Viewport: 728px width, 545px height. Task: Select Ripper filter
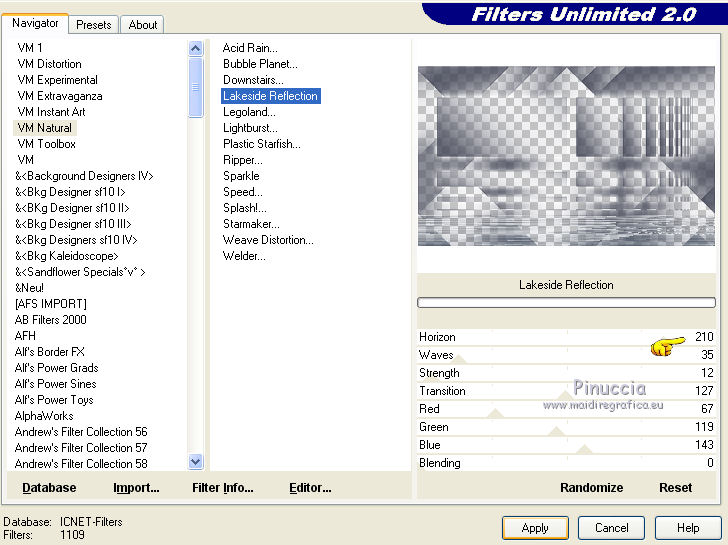click(x=243, y=160)
